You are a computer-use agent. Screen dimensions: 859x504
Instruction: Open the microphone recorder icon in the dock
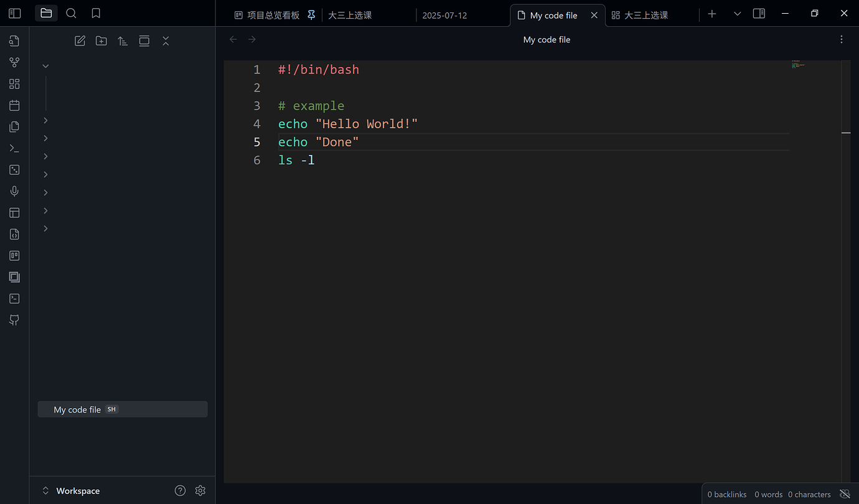14,191
